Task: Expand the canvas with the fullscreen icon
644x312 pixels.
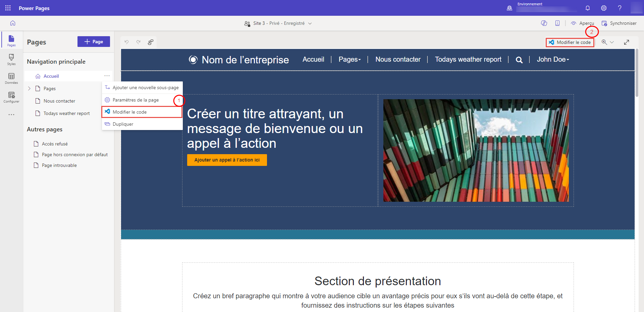Action: click(627, 42)
